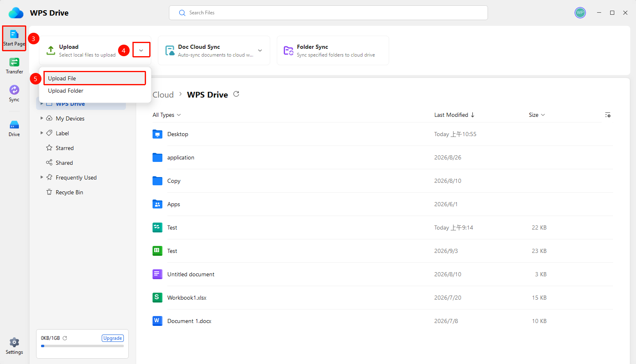Select the 23 KB Test spreadsheet
Screen dimensions: 636x364
click(x=382, y=251)
